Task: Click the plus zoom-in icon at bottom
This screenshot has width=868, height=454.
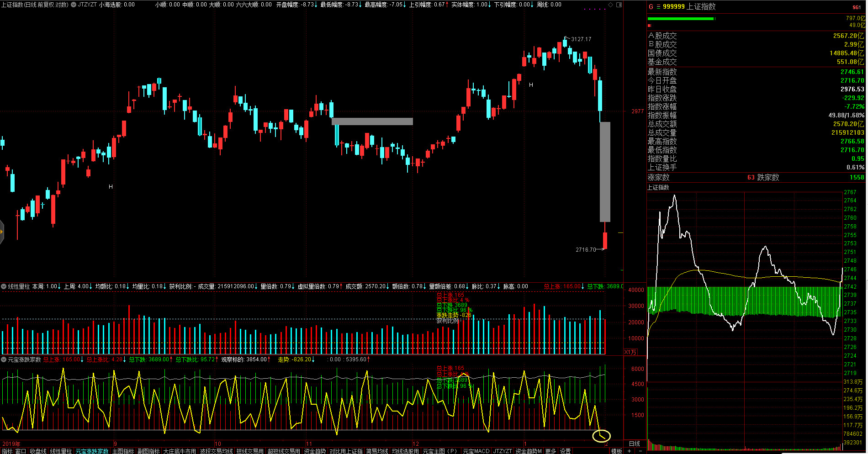Action: (630, 451)
